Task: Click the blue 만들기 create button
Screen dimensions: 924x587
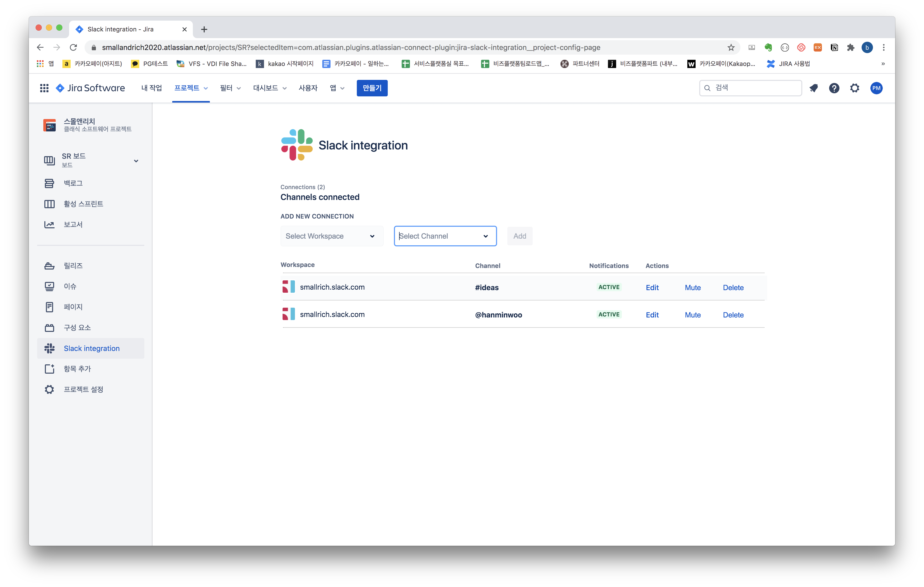Action: [x=372, y=88]
